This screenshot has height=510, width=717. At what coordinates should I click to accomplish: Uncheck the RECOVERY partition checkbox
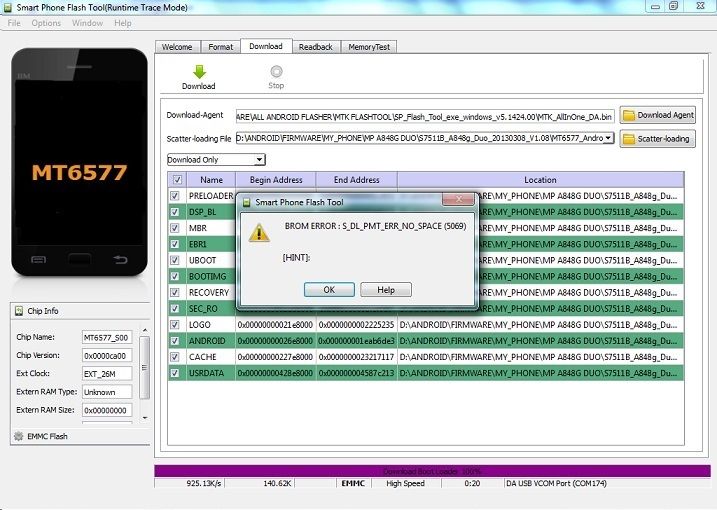click(175, 292)
